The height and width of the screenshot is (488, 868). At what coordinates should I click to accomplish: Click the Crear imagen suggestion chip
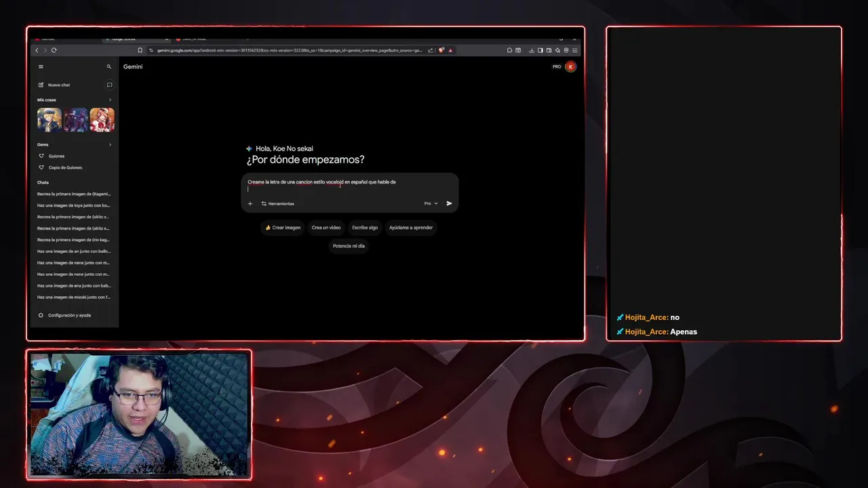(283, 228)
